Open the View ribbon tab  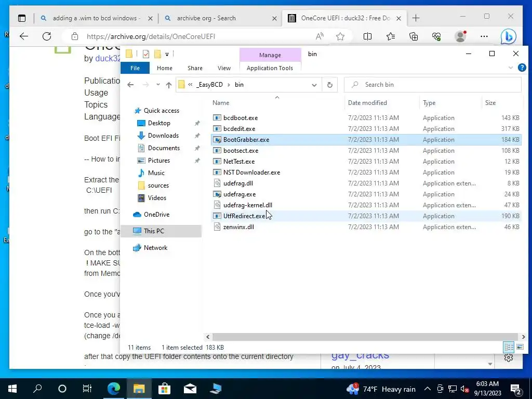pos(224,68)
